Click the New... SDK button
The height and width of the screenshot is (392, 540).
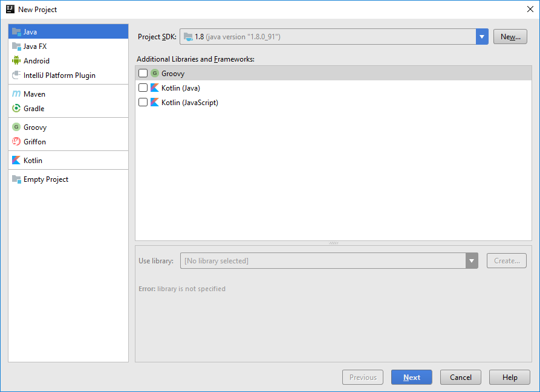click(x=510, y=37)
